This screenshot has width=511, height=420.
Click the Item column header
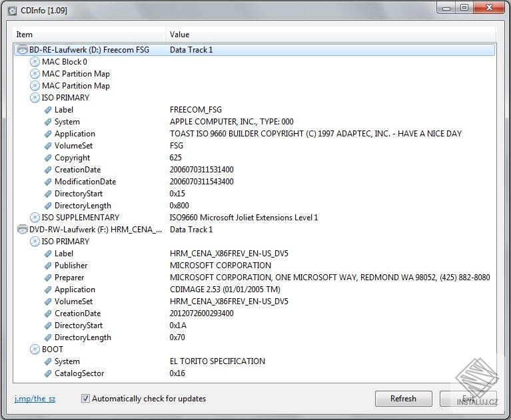(89, 35)
